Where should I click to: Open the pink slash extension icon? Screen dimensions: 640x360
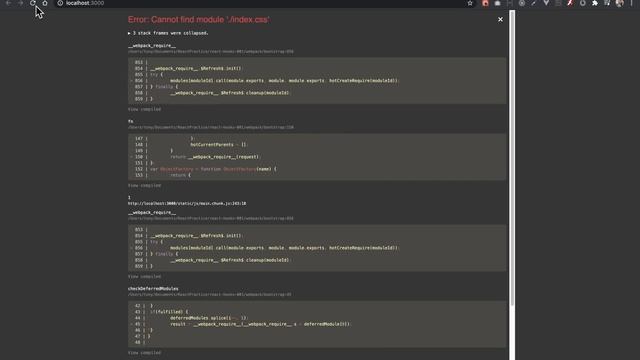[x=570, y=3]
